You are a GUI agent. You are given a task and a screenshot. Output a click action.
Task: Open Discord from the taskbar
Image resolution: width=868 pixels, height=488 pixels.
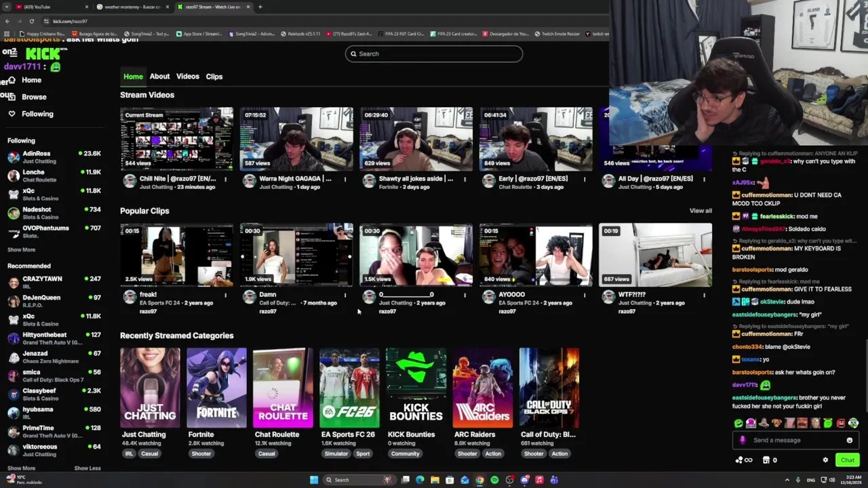pos(524,480)
